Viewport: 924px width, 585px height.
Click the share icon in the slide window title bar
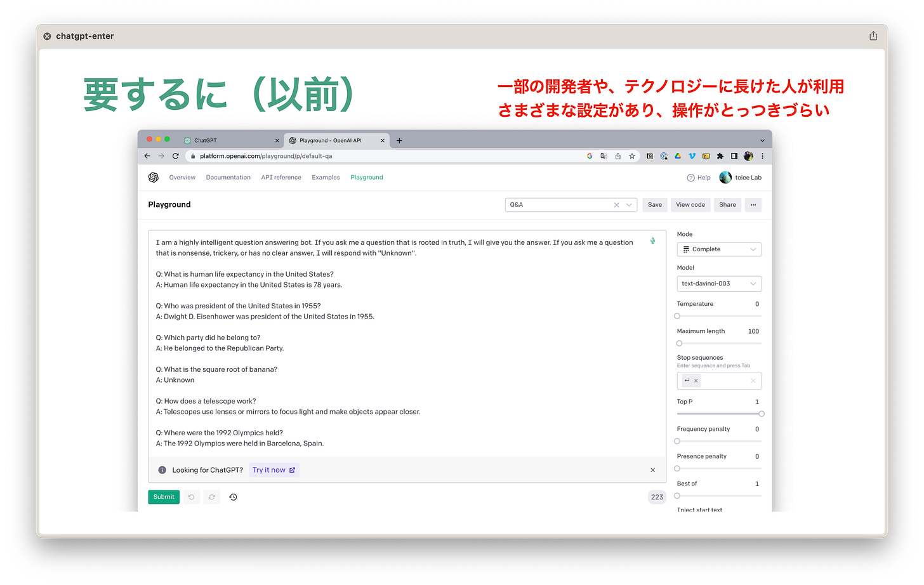point(873,36)
